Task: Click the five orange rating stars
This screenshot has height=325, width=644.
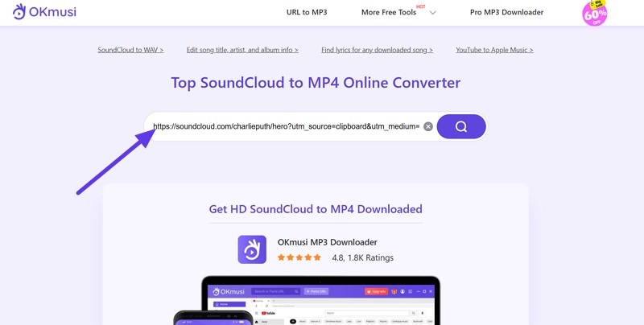Action: (x=299, y=257)
